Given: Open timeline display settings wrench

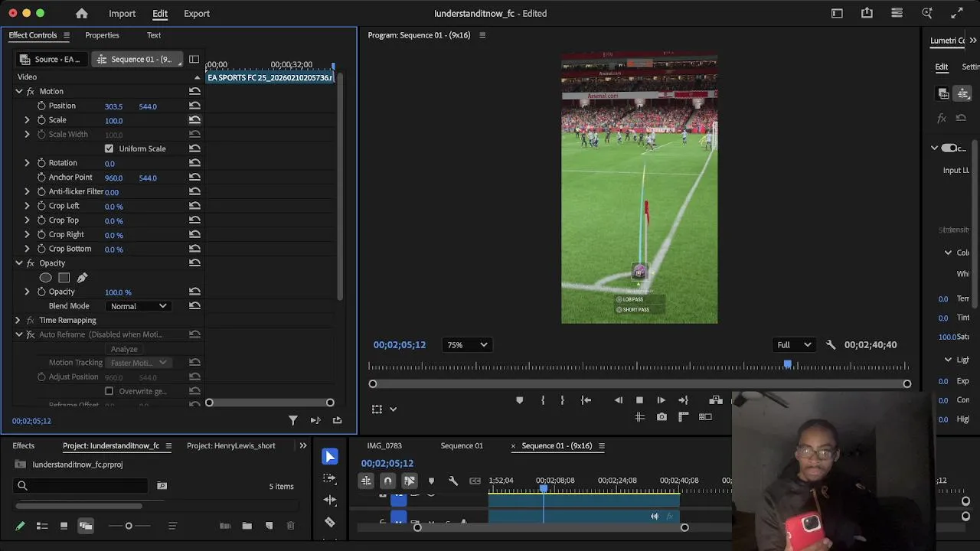Looking at the screenshot, I should 453,481.
